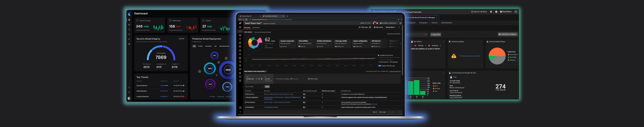Switch to the Policies tab
This screenshot has height=127, width=644.
pyautogui.click(x=434, y=23)
